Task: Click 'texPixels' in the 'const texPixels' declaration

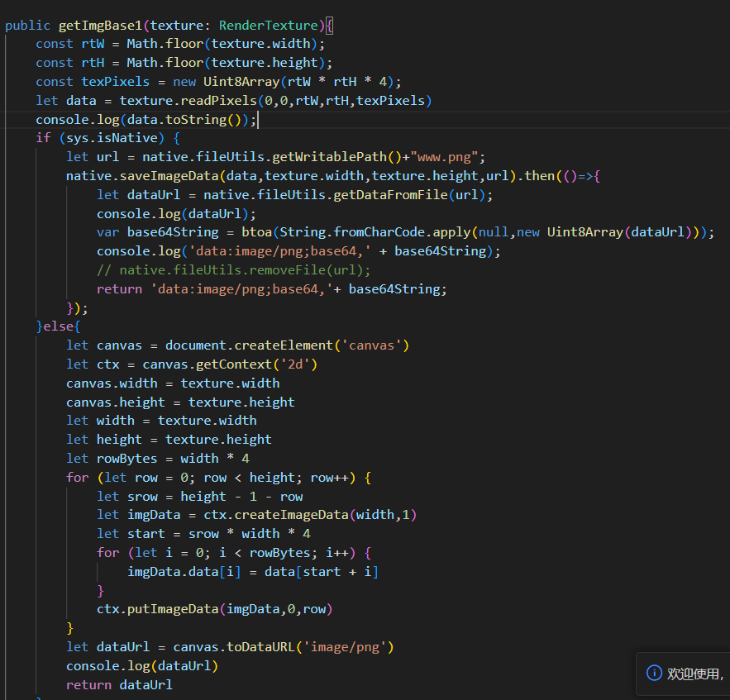Action: coord(116,82)
